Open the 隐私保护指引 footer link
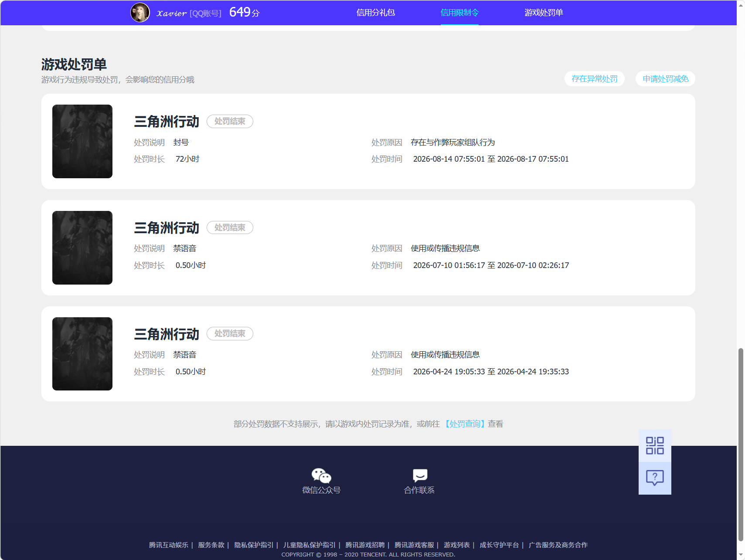This screenshot has height=560, width=745. [254, 545]
